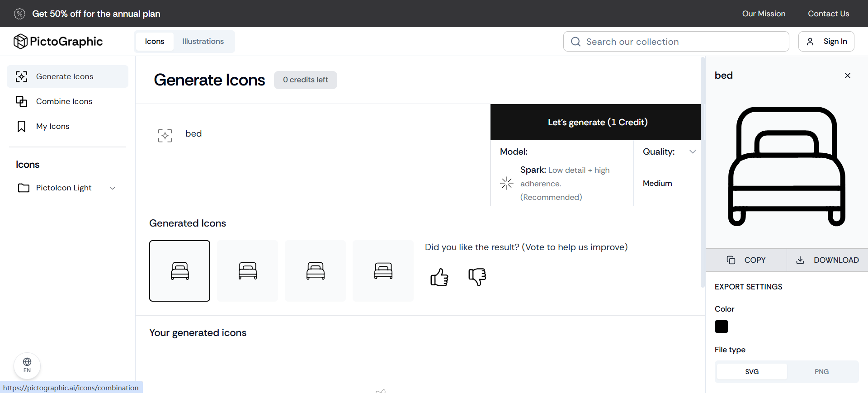Viewport: 868px width, 393px height.
Task: Close the bed preview panel
Action: pyautogui.click(x=848, y=76)
